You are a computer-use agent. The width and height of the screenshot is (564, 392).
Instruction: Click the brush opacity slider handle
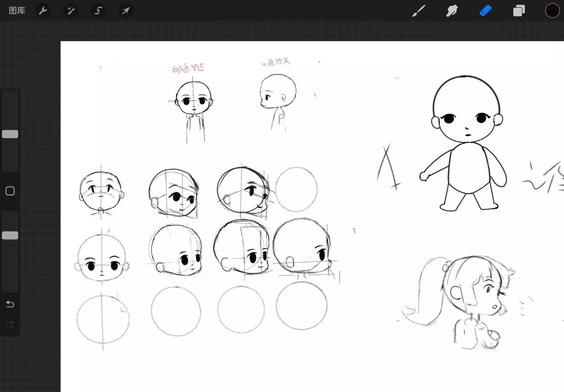pyautogui.click(x=10, y=235)
